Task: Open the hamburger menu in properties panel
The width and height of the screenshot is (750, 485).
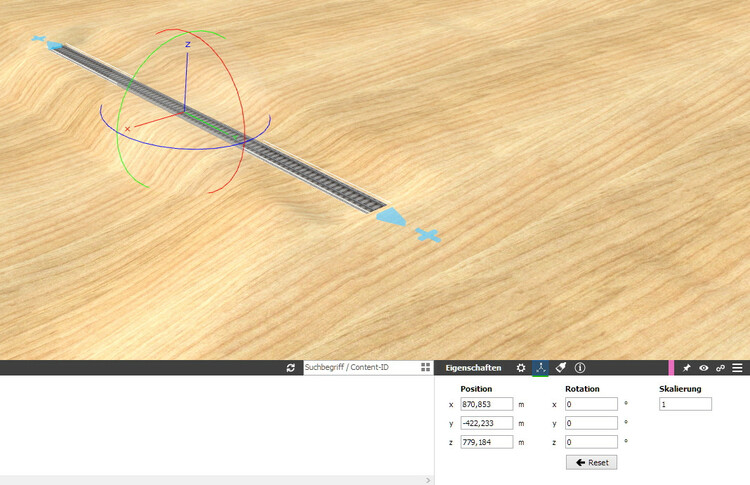Action: [738, 367]
